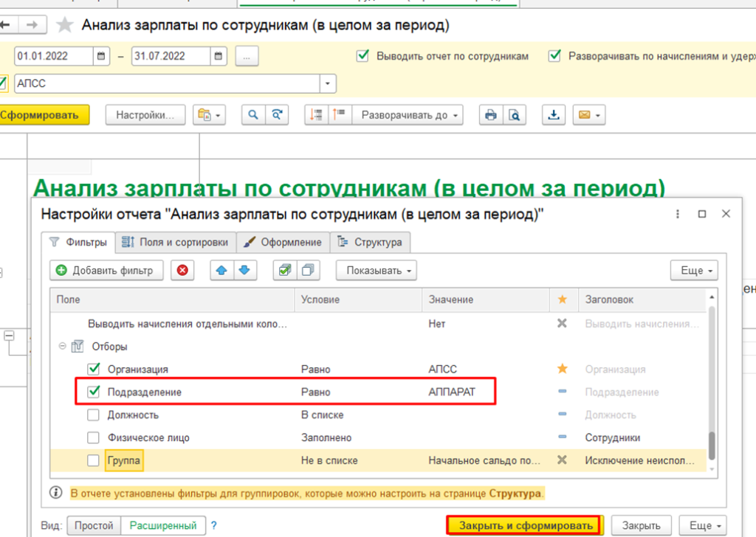The width and height of the screenshot is (756, 537).
Task: Click the Добавить фильтр button
Action: point(106,271)
